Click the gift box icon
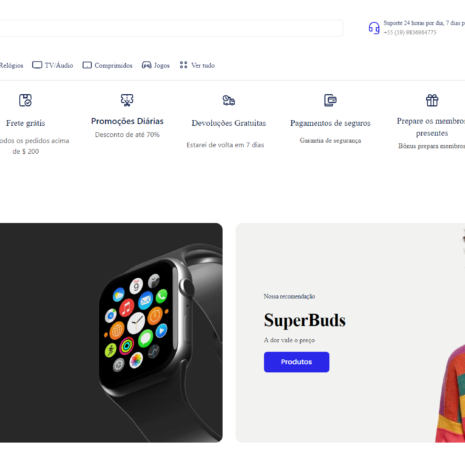Viewport: 465px width, 465px height. (432, 100)
